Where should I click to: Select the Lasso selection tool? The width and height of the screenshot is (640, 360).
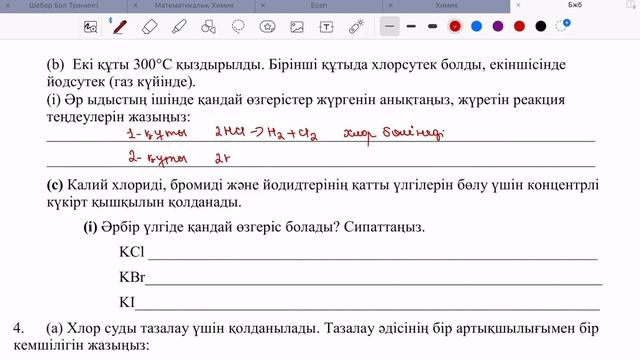238,27
